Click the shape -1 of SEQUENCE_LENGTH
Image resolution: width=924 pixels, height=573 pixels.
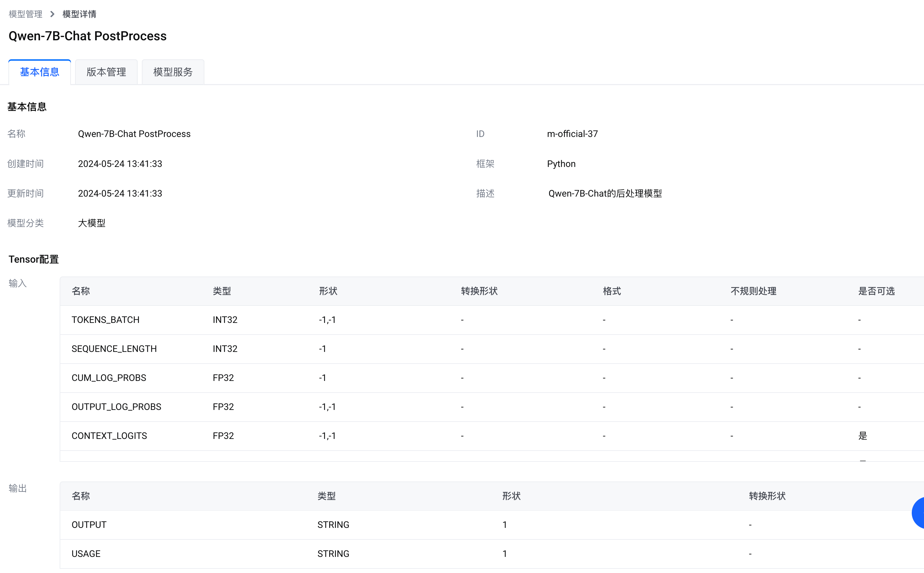[322, 349]
